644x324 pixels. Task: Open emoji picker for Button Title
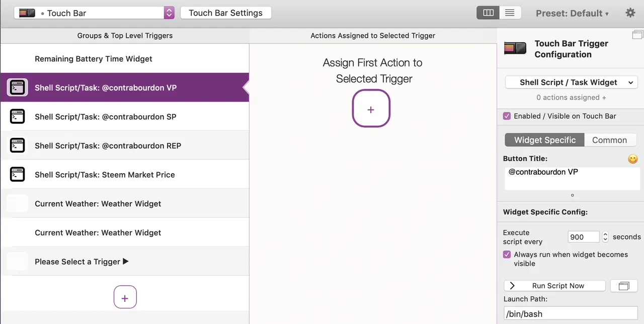[632, 159]
